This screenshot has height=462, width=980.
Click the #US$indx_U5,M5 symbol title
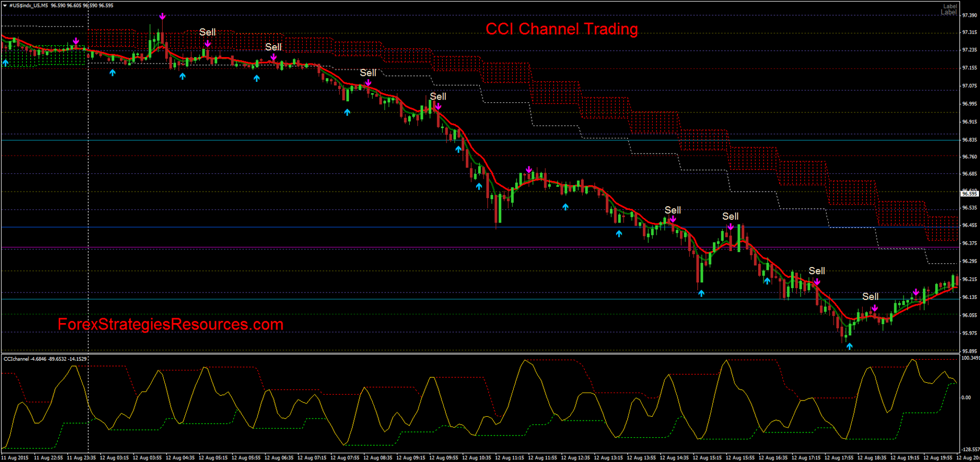click(29, 5)
